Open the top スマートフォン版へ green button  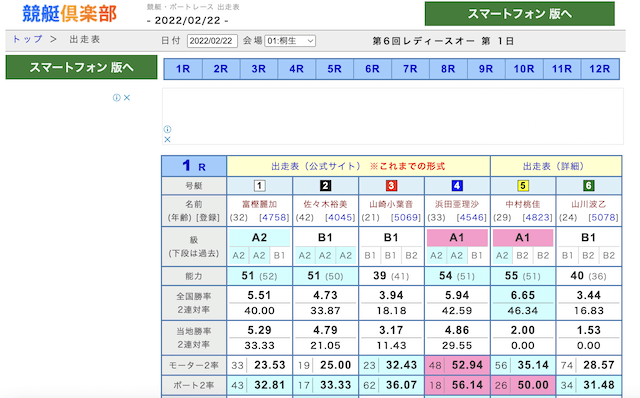click(520, 14)
